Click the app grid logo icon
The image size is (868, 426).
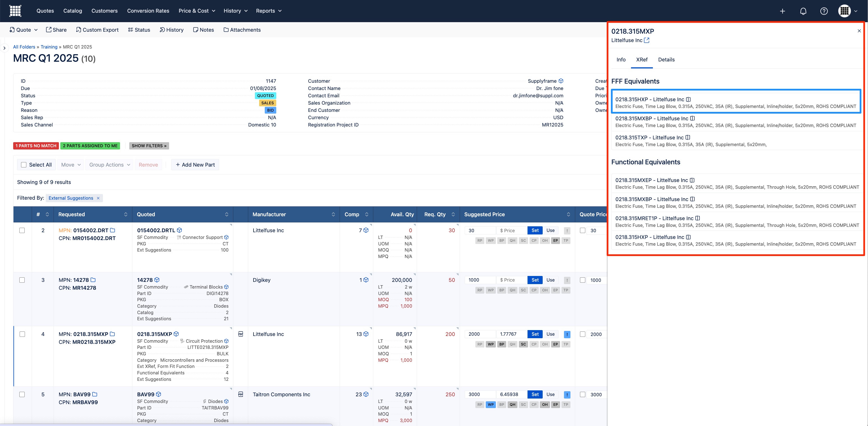tap(15, 11)
